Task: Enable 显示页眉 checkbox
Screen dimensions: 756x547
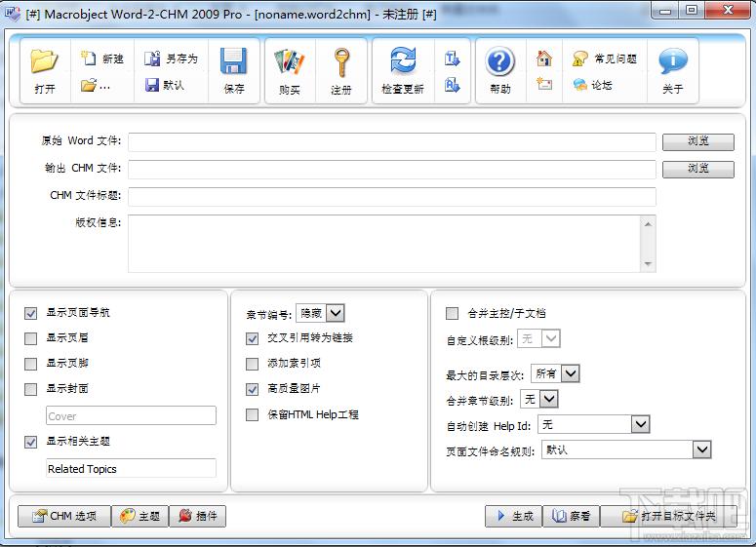Action: [x=31, y=338]
